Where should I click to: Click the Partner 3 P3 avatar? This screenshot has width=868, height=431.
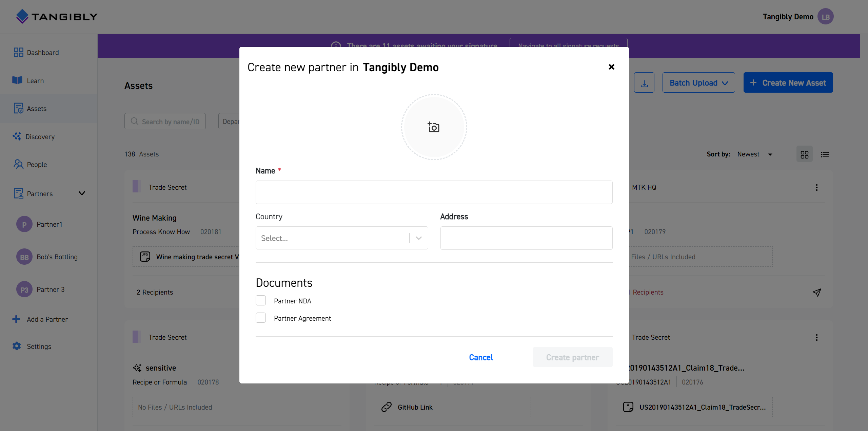(24, 289)
